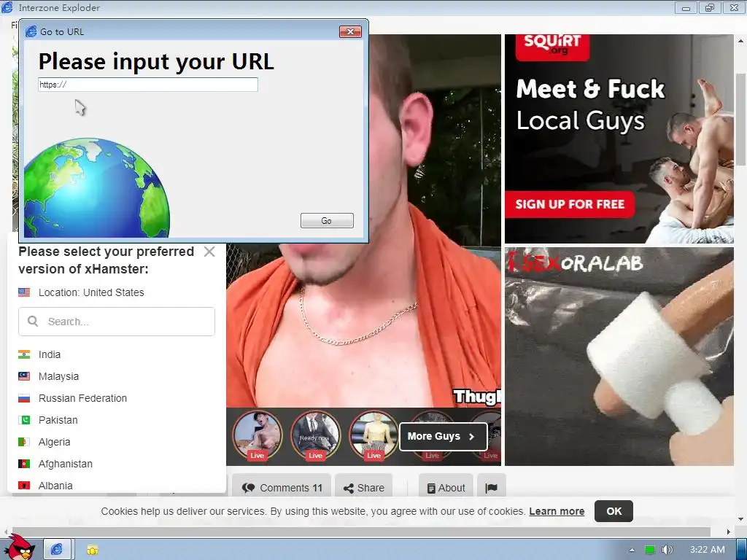Pick Algeria from the country list

(54, 442)
